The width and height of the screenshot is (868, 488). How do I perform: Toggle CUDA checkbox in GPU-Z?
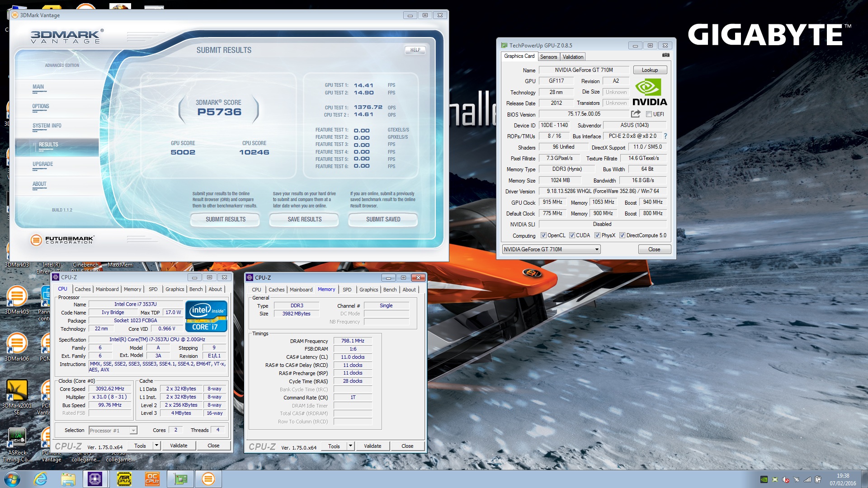click(x=572, y=235)
